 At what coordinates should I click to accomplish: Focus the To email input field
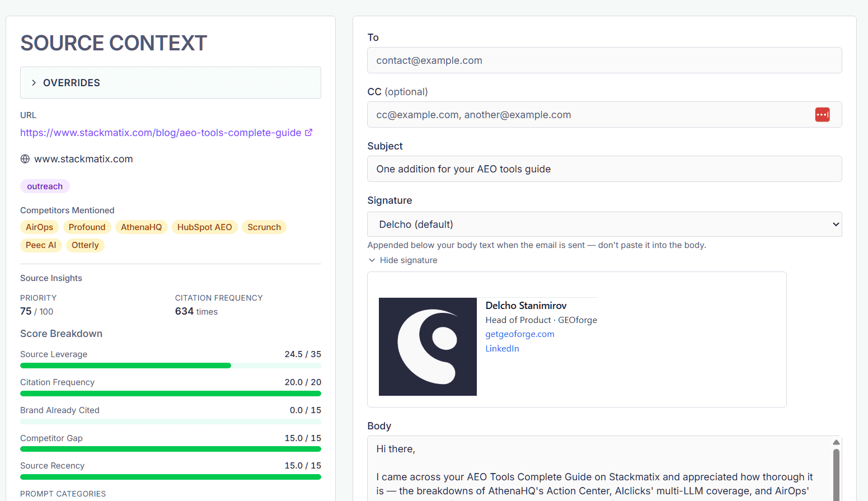click(604, 60)
